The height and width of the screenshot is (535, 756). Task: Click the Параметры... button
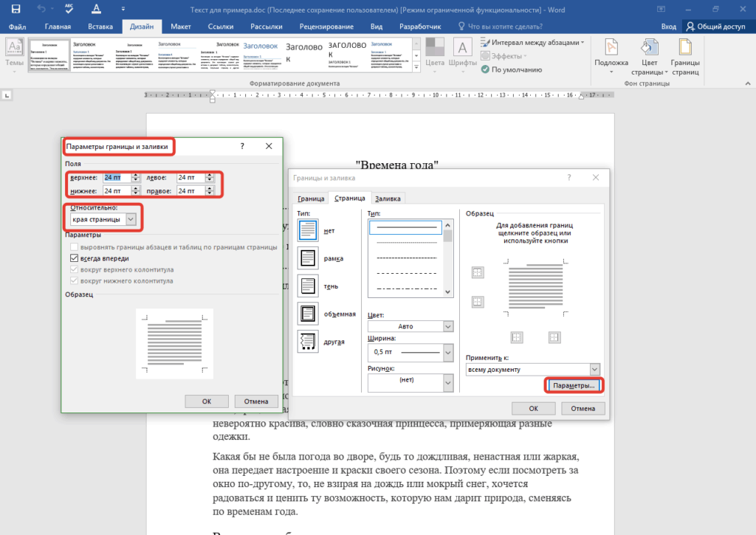(574, 386)
